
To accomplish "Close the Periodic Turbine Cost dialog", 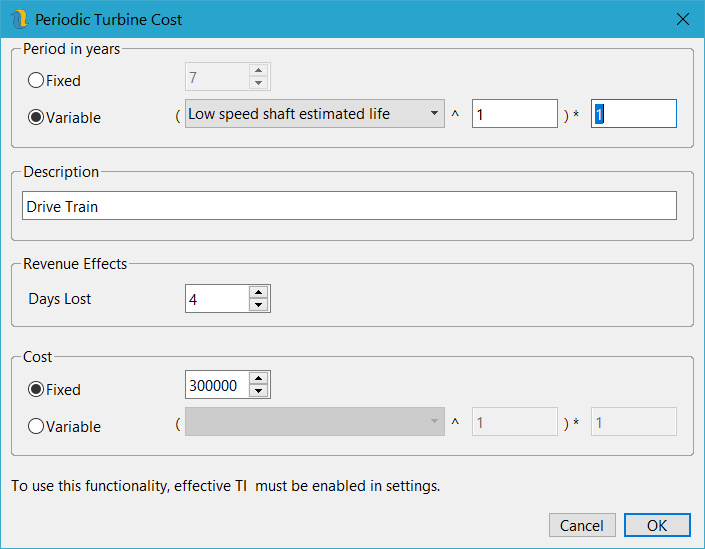I will point(683,19).
